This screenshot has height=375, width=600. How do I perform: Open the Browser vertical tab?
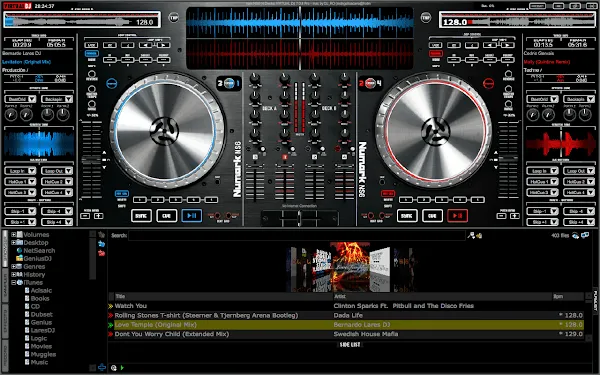[5, 249]
